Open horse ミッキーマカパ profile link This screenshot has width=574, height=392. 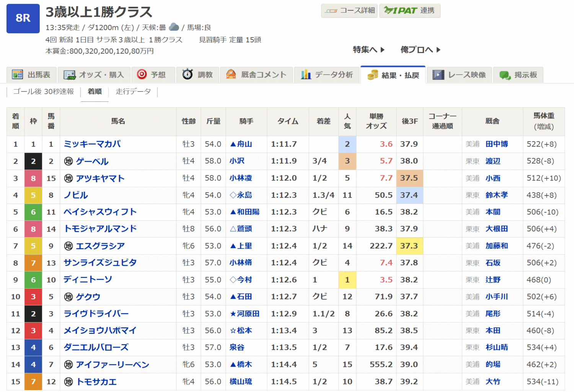coord(92,144)
